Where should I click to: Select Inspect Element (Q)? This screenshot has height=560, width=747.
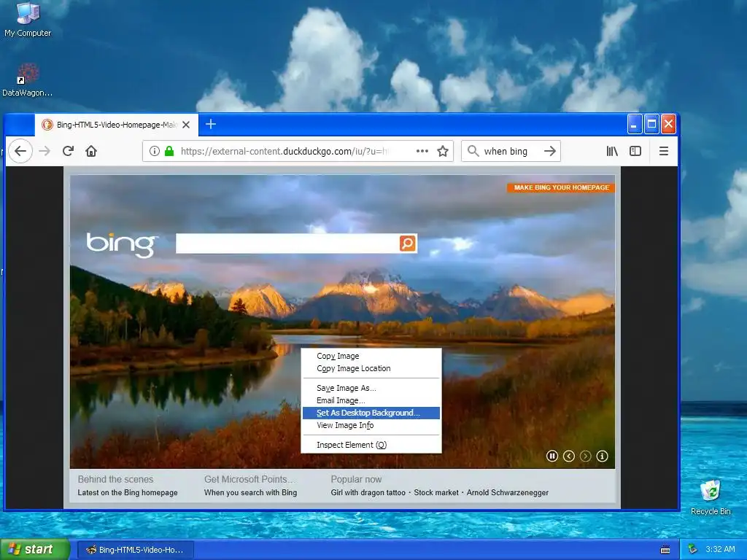tap(371, 445)
